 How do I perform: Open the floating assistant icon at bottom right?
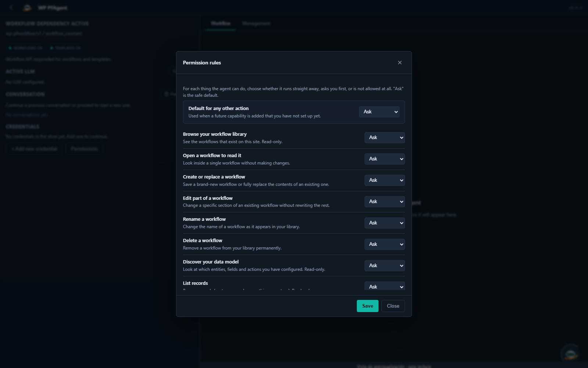tap(571, 354)
